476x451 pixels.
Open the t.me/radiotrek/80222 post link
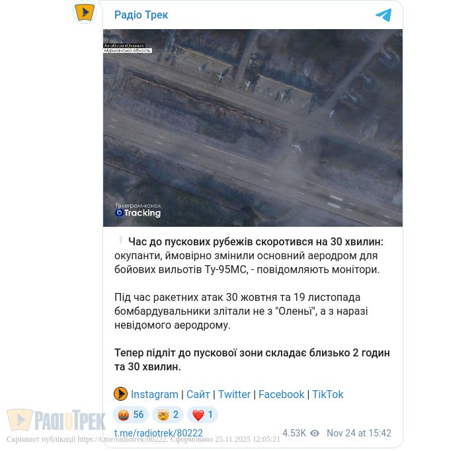pos(159,432)
